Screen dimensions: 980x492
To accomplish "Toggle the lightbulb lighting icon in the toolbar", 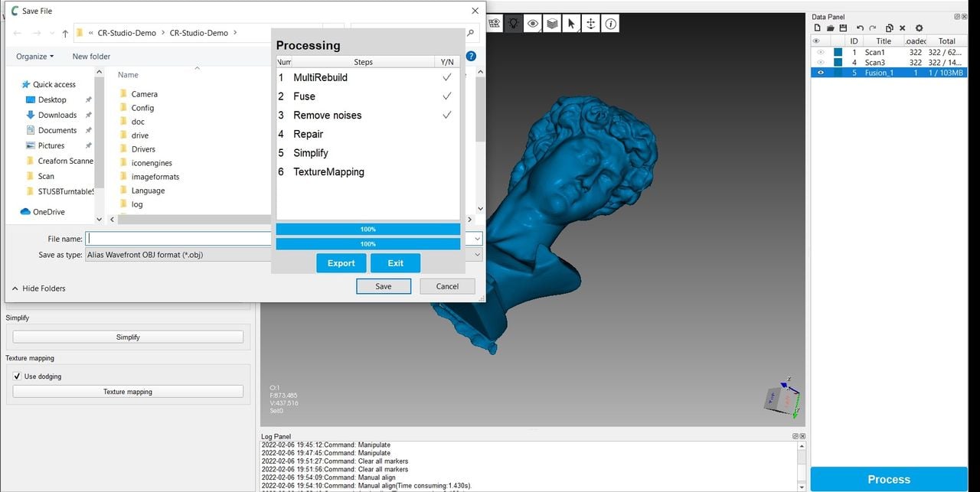I will (514, 24).
